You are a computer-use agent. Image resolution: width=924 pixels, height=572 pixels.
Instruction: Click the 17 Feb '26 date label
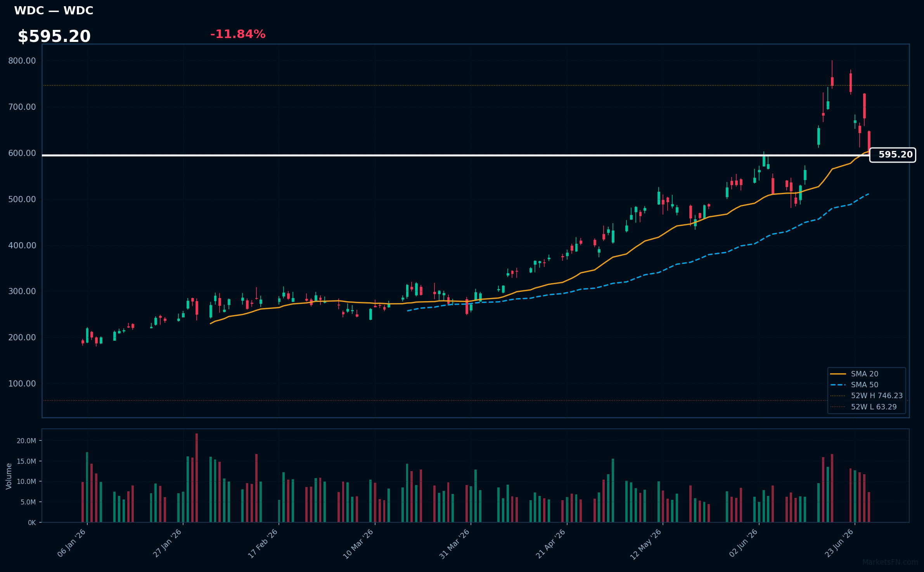click(x=263, y=543)
